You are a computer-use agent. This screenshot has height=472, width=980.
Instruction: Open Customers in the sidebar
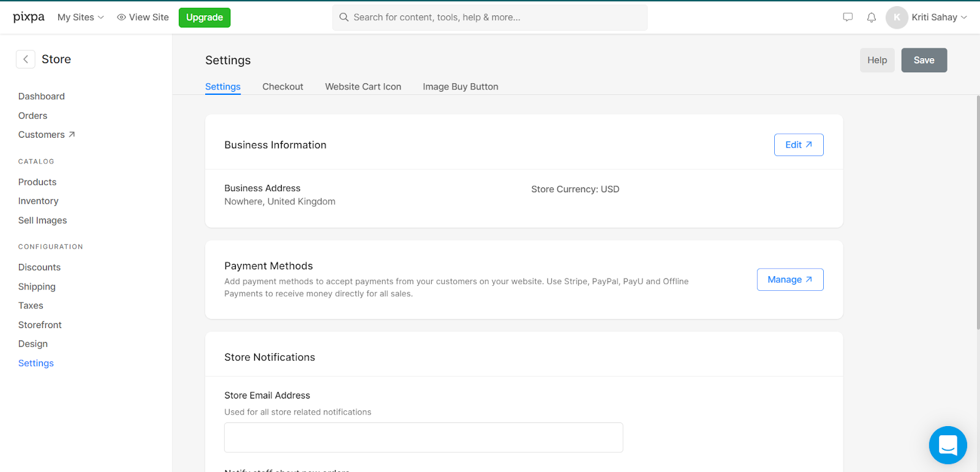[x=41, y=135]
